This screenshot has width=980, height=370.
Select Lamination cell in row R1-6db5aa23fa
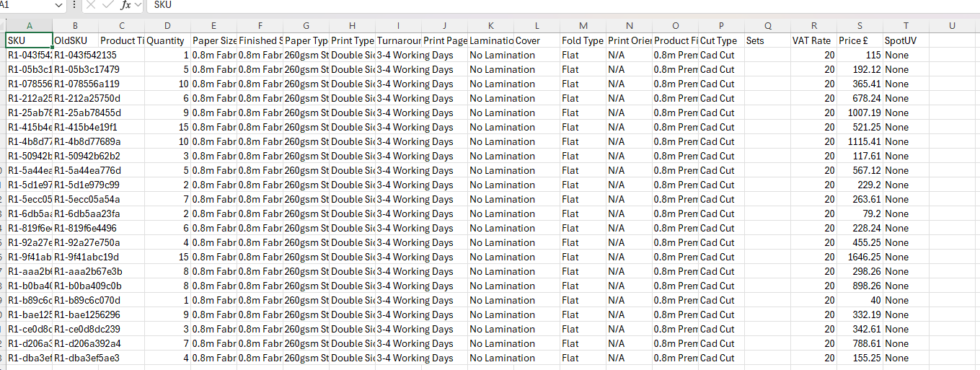pyautogui.click(x=490, y=213)
